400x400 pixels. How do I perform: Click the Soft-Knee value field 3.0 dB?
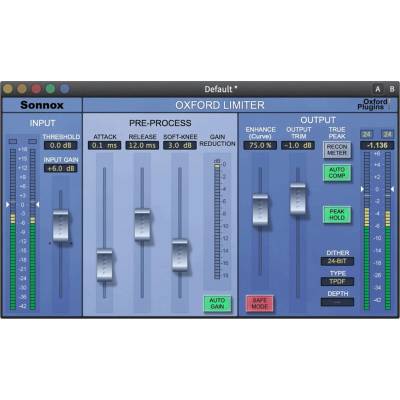180,145
